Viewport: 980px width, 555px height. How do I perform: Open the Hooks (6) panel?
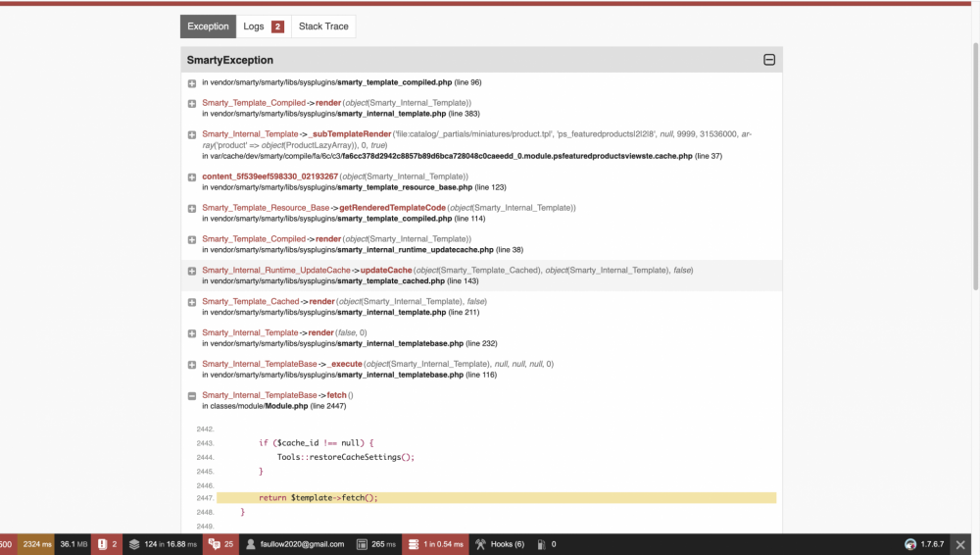tap(500, 544)
